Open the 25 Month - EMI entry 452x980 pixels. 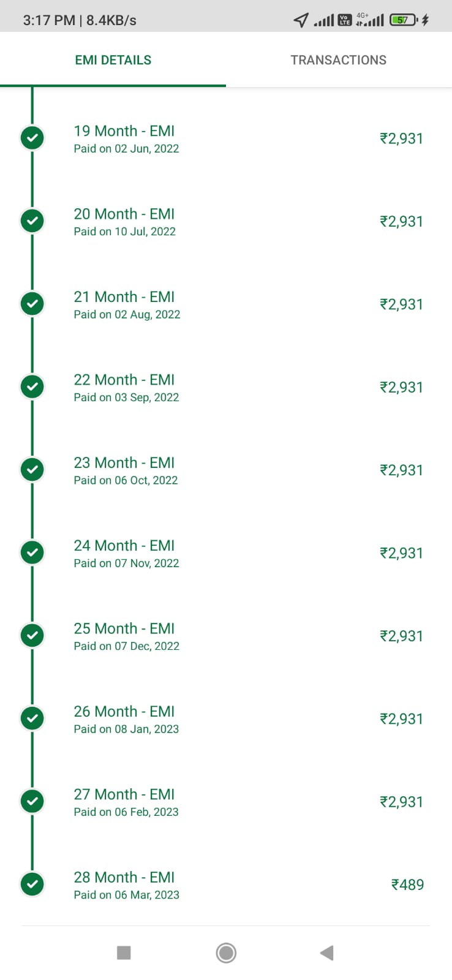click(x=226, y=636)
